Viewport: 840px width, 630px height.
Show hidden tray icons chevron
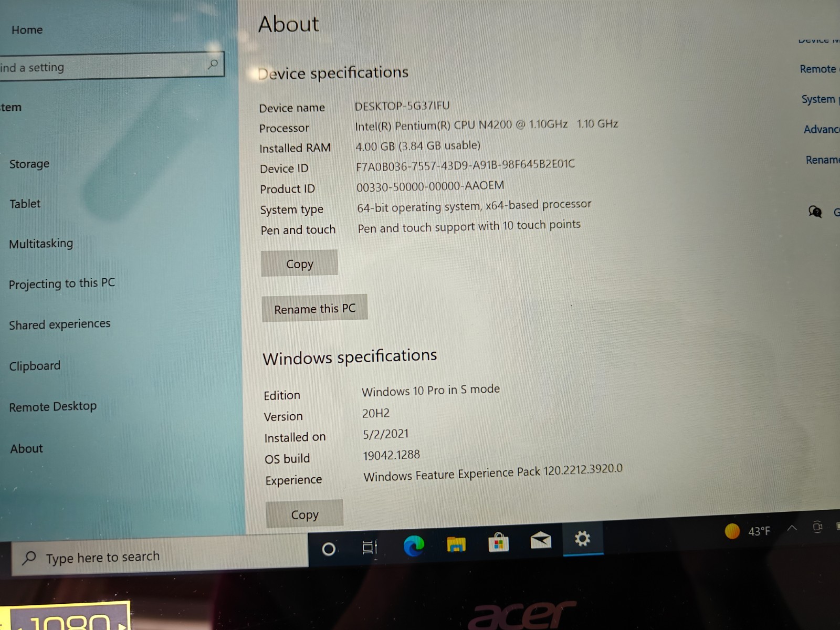pos(792,528)
